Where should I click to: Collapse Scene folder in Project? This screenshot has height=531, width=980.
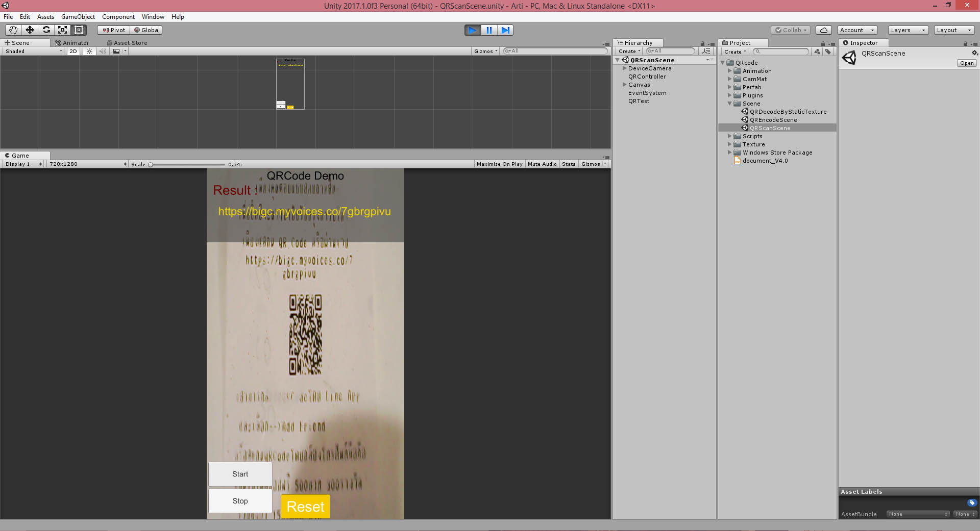tap(730, 104)
